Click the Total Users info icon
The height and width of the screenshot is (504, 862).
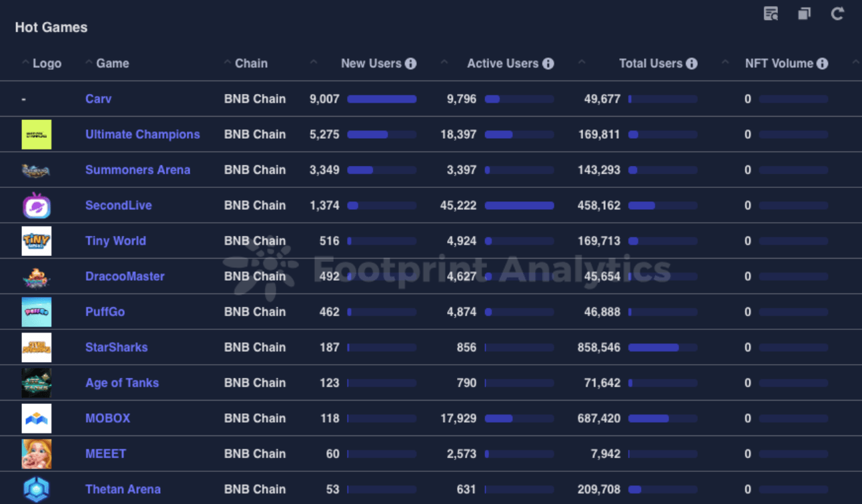pos(692,64)
